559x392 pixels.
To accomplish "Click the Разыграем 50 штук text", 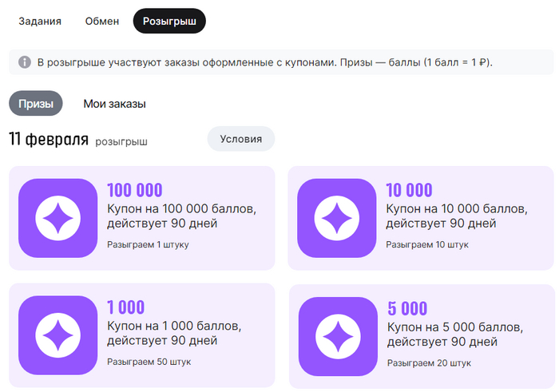I will click(149, 362).
